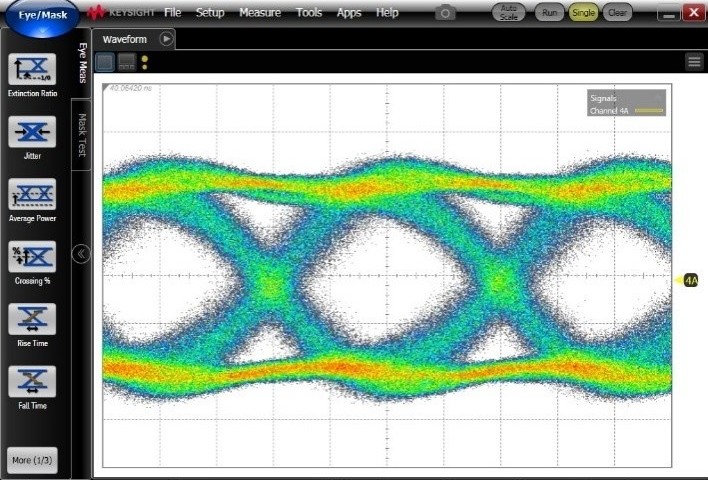Click the Rise Time measurement icon
Image resolution: width=708 pixels, height=480 pixels.
[32, 319]
